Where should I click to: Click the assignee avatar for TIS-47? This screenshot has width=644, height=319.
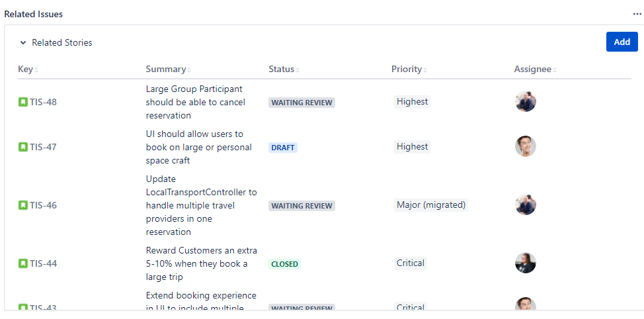(x=526, y=146)
